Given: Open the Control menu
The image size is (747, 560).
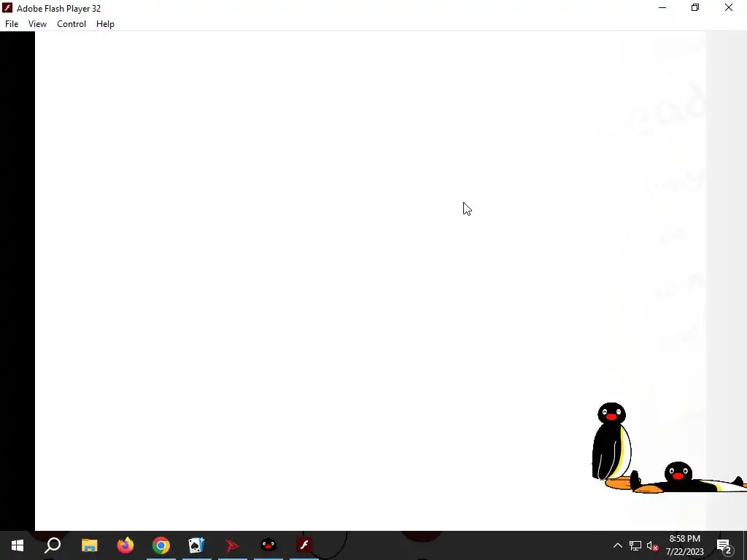Looking at the screenshot, I should (x=71, y=24).
